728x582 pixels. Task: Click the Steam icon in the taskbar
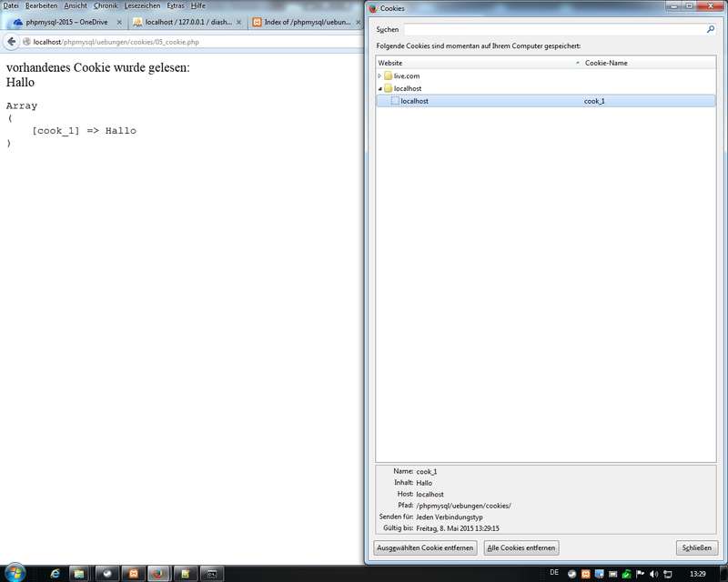pyautogui.click(x=107, y=574)
